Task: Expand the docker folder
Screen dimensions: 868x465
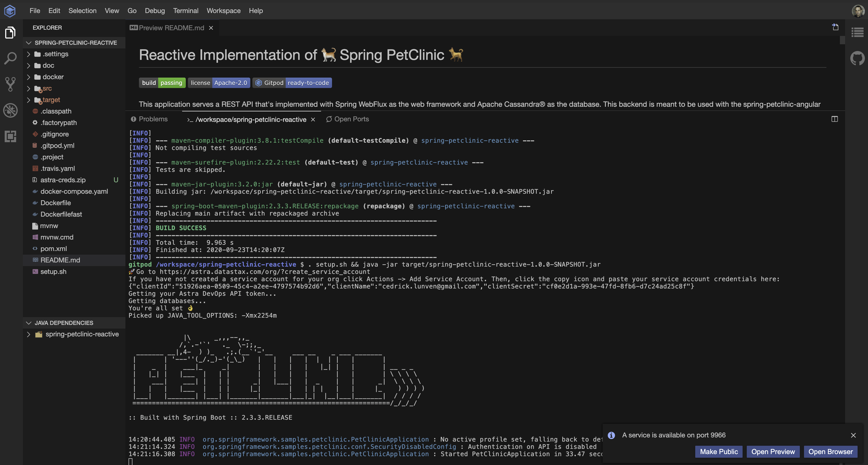Action: pyautogui.click(x=53, y=77)
